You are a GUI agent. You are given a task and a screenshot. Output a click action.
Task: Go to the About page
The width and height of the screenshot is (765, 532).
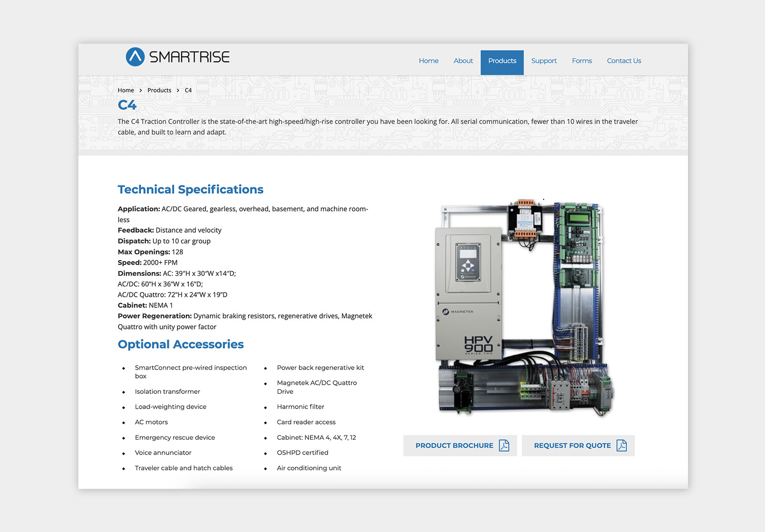coord(463,61)
